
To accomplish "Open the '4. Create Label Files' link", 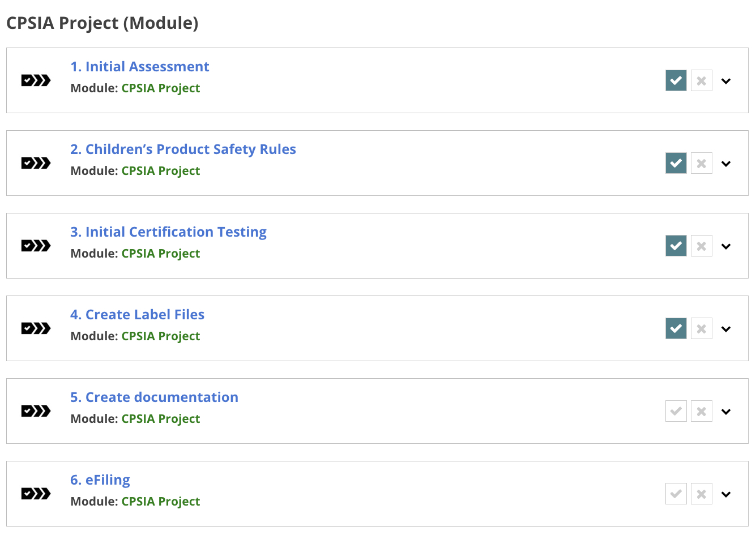I will (137, 315).
